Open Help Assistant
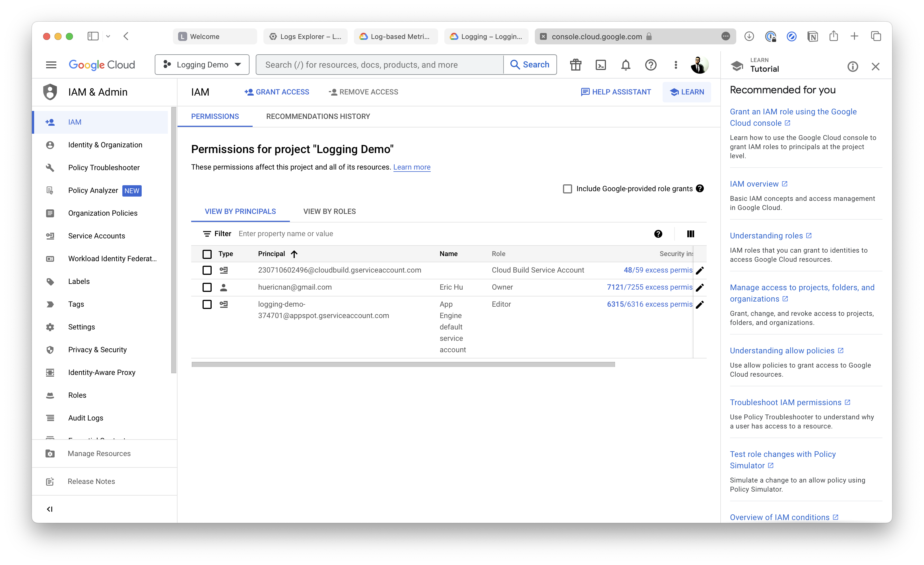924x565 pixels. point(616,92)
